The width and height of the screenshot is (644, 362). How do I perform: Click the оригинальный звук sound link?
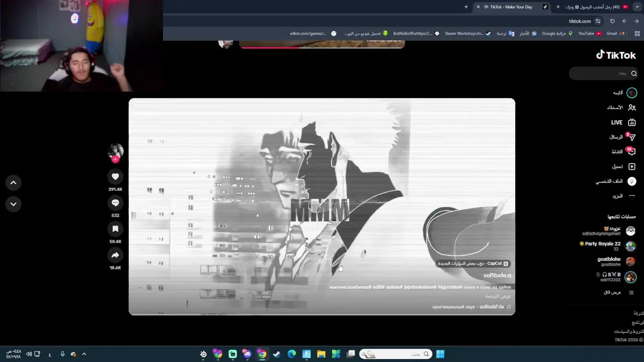coord(471,307)
